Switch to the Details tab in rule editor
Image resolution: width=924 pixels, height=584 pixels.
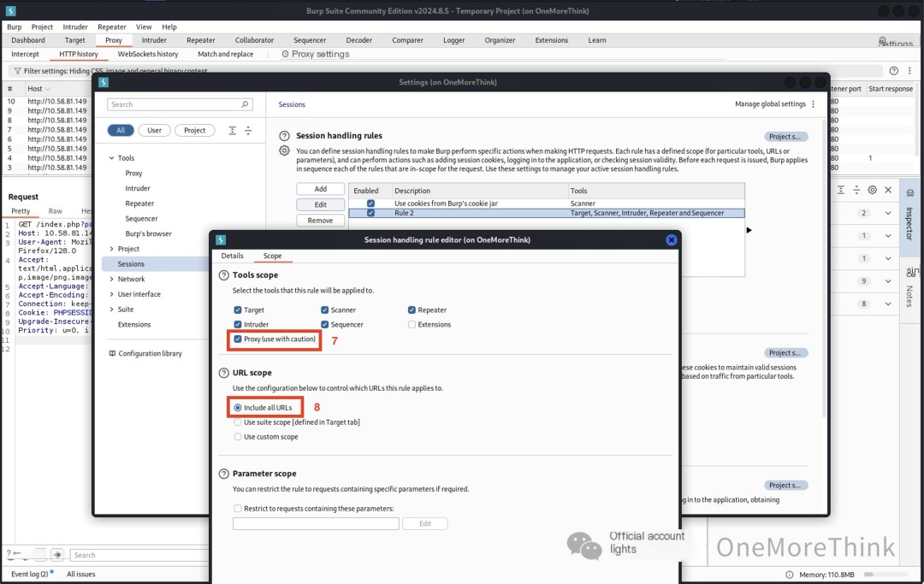(232, 256)
